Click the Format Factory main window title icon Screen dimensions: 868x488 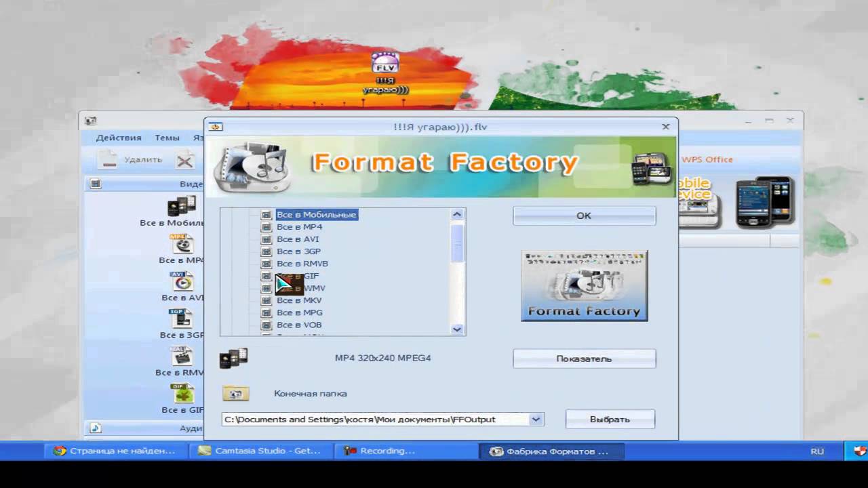pyautogui.click(x=90, y=121)
